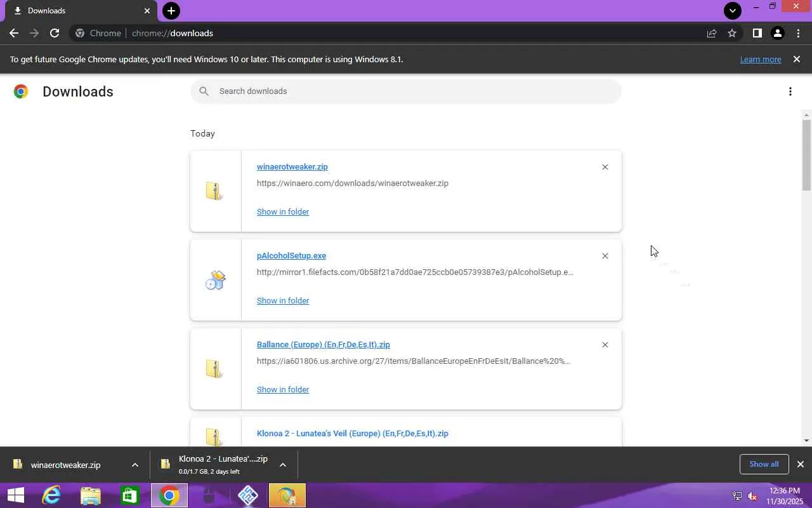Bookmark this tab with the star icon

pyautogui.click(x=732, y=33)
